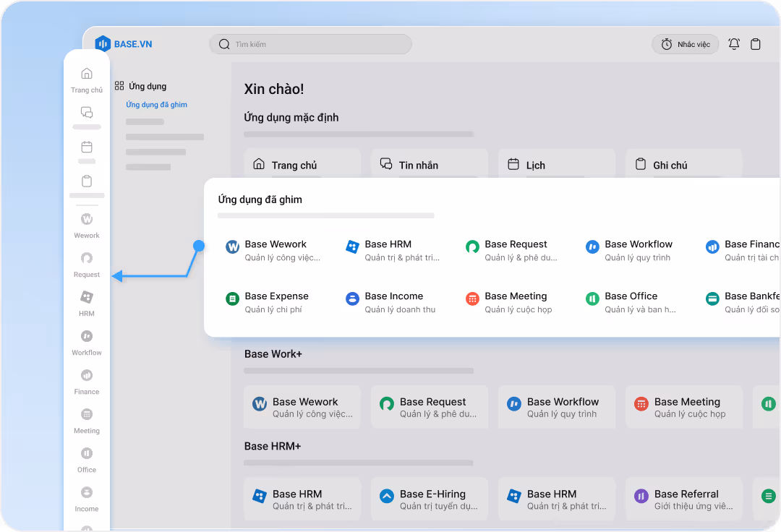The width and height of the screenshot is (781, 532).
Task: Open pinned Base Income app
Action: pos(391,302)
